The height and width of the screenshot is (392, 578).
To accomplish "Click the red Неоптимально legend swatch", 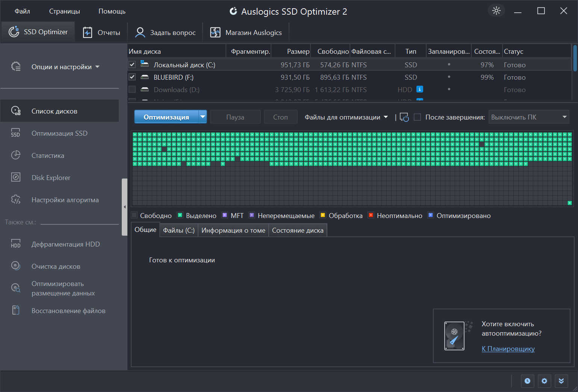I will point(371,215).
